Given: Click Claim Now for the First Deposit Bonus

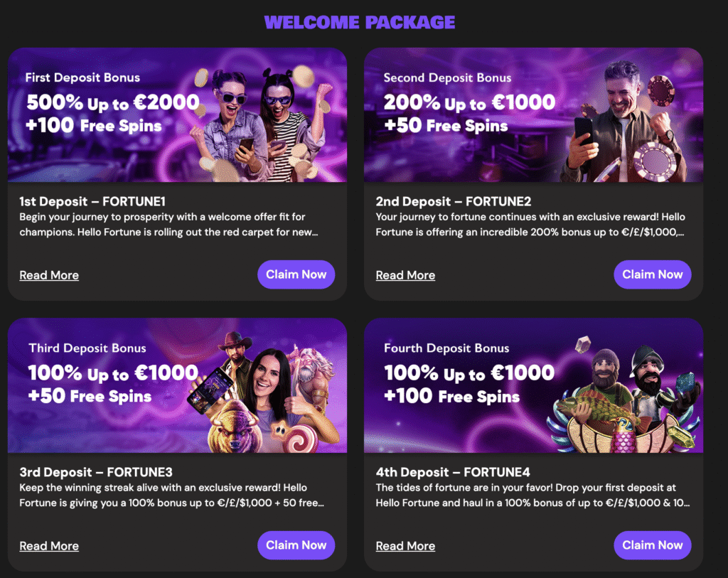Looking at the screenshot, I should tap(296, 274).
